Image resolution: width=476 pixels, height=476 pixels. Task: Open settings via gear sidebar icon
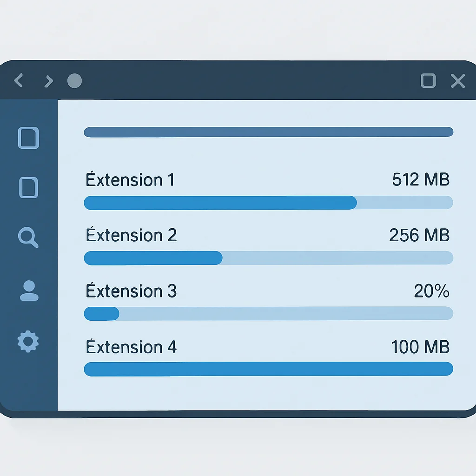click(x=28, y=341)
